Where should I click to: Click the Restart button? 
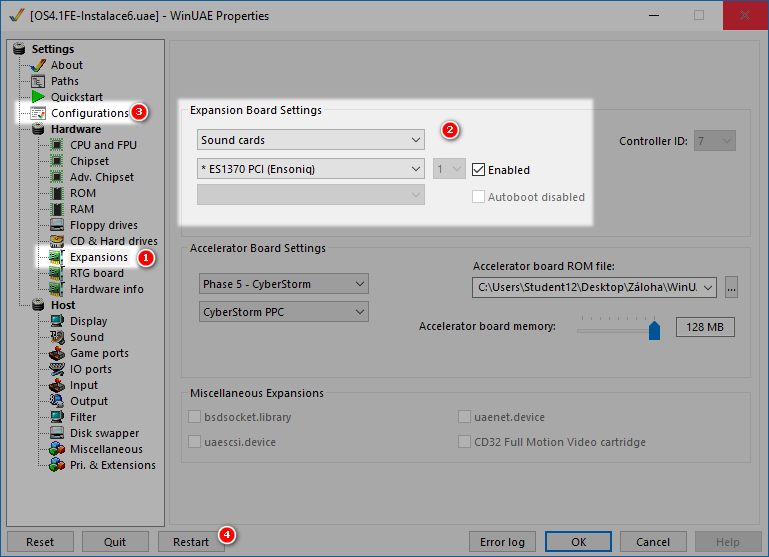[191, 542]
